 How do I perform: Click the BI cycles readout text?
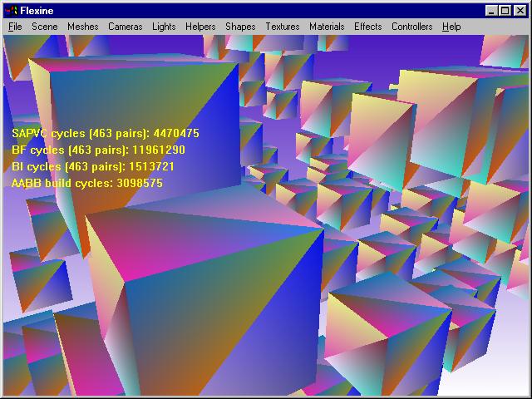click(93, 166)
